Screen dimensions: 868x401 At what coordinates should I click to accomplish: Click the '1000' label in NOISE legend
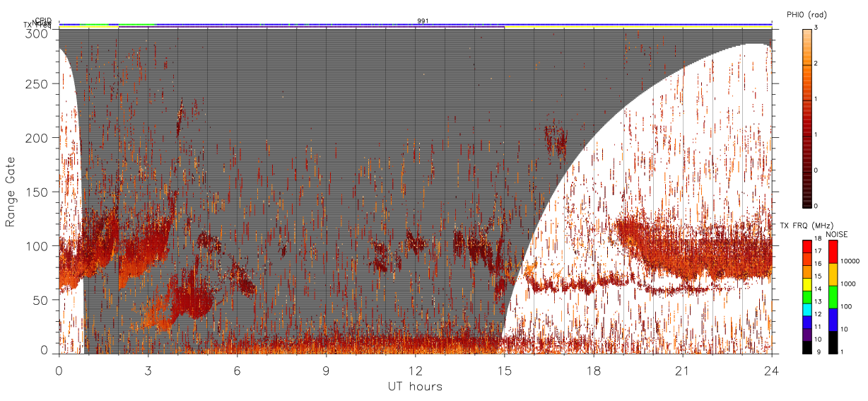pos(848,284)
